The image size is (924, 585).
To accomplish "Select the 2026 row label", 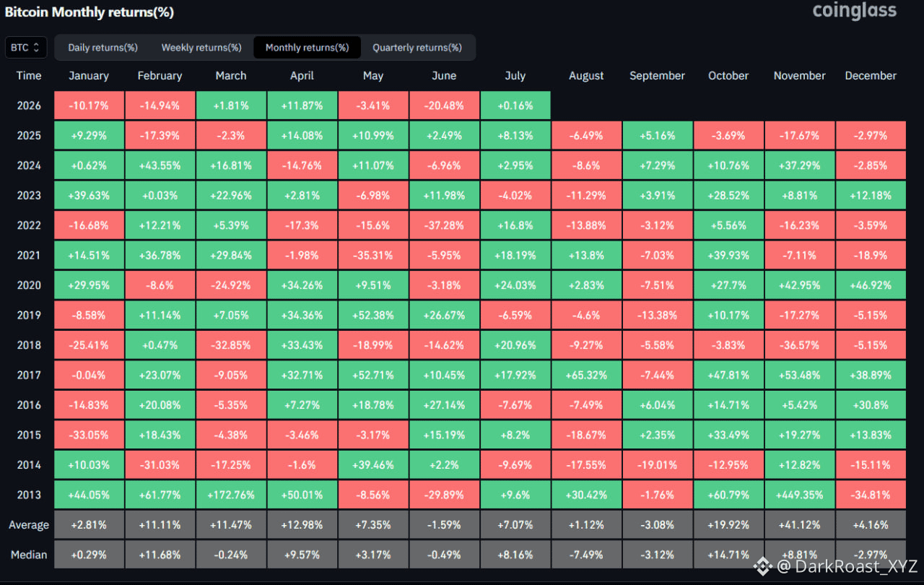I will (29, 105).
